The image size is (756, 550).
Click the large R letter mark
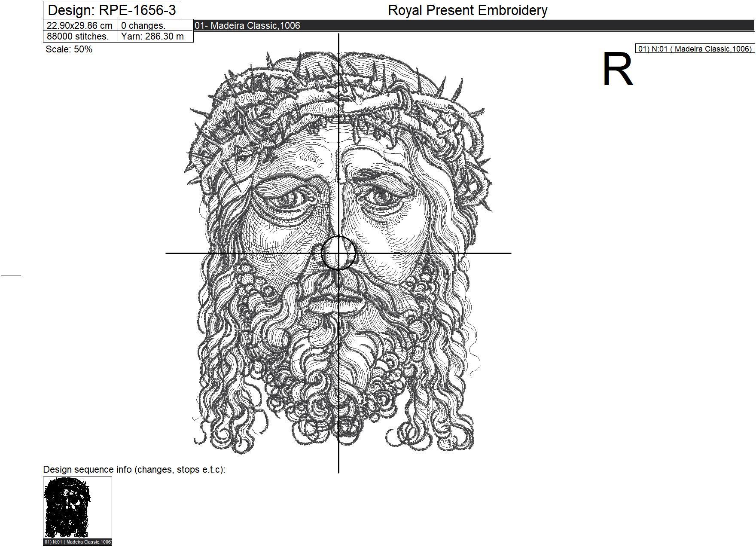(x=618, y=70)
